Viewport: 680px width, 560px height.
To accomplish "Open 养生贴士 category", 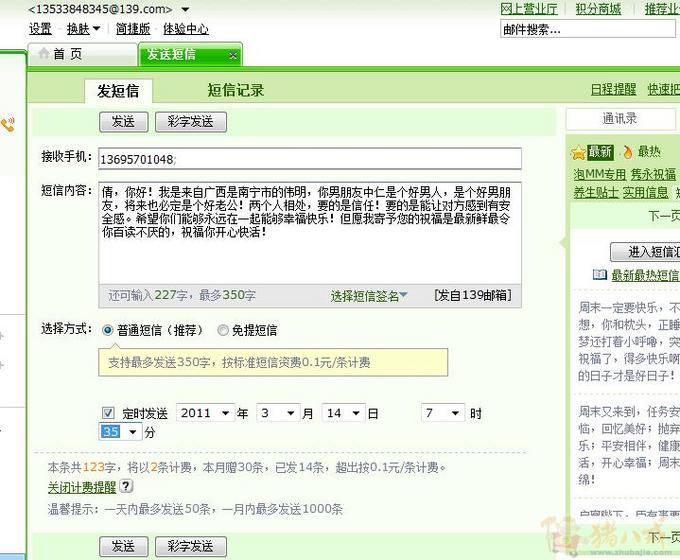I will tap(596, 193).
